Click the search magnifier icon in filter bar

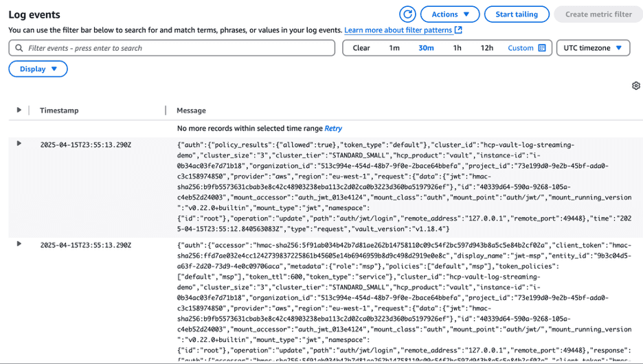(x=19, y=48)
